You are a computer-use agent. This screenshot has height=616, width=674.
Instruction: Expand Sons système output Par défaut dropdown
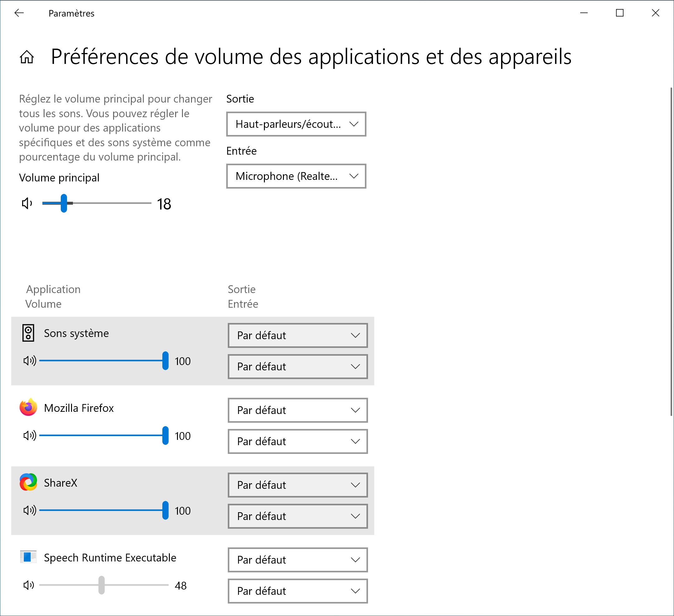(x=298, y=335)
